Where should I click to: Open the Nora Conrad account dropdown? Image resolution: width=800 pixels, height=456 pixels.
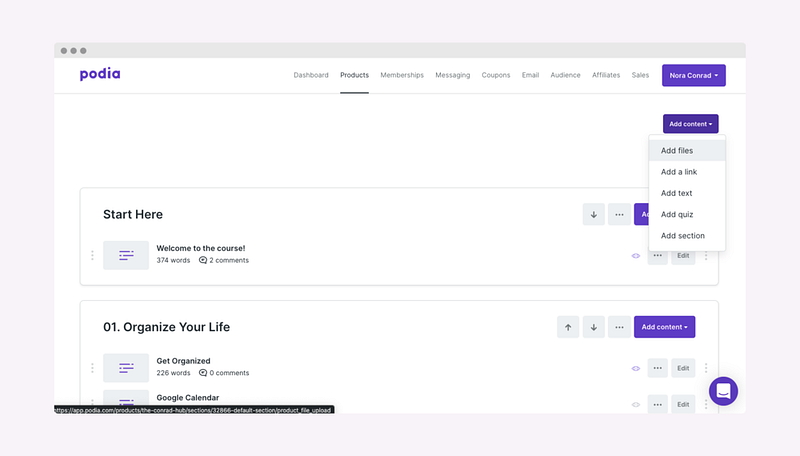(693, 75)
